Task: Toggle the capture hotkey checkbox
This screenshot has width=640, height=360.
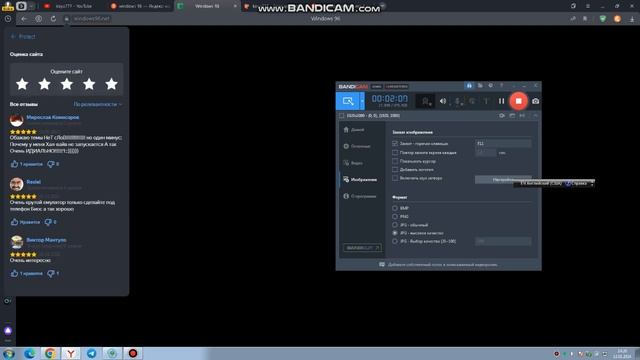Action: tap(395, 144)
